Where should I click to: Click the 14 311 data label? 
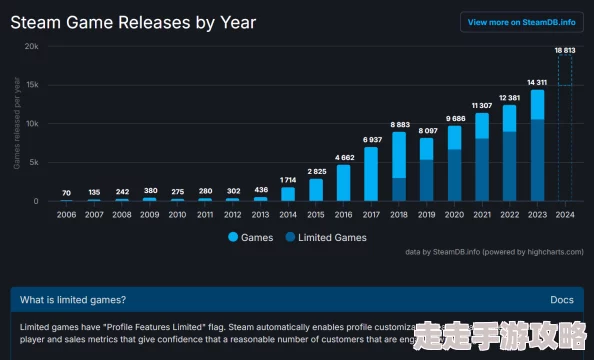(x=537, y=83)
